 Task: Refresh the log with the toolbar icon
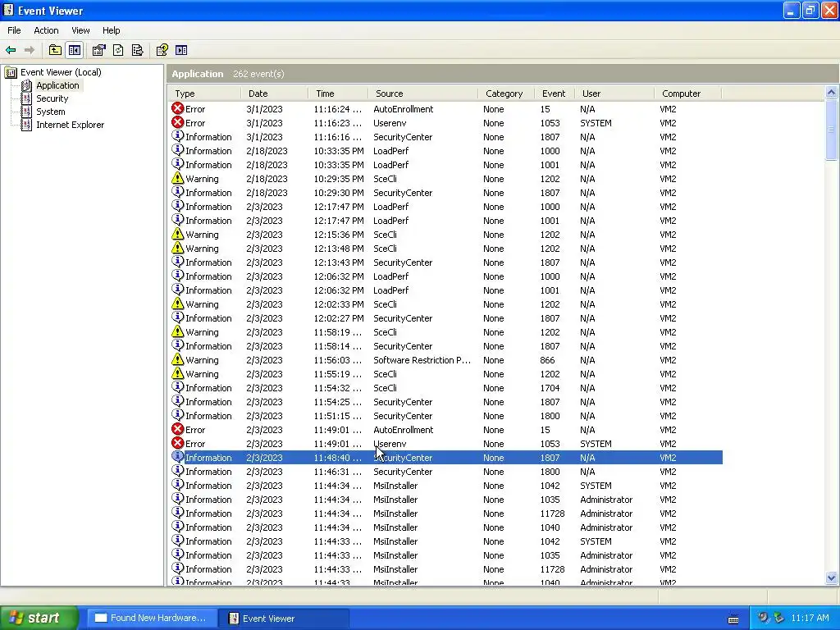coord(118,50)
